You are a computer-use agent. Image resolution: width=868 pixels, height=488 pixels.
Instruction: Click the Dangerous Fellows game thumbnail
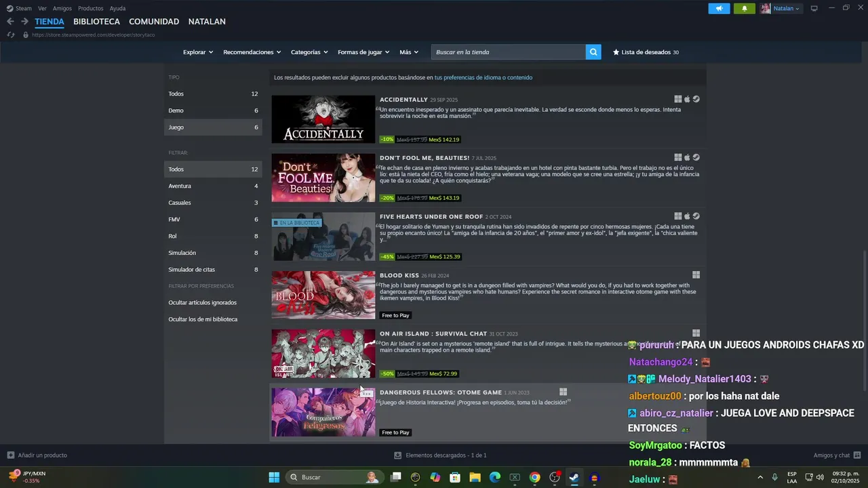coord(323,412)
